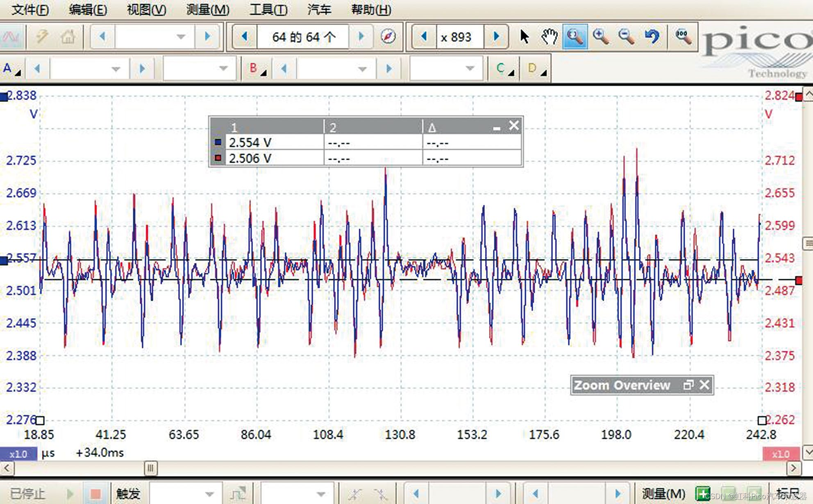Image resolution: width=813 pixels, height=504 pixels.
Task: Toggle the window zoom selection tool
Action: [x=575, y=37]
